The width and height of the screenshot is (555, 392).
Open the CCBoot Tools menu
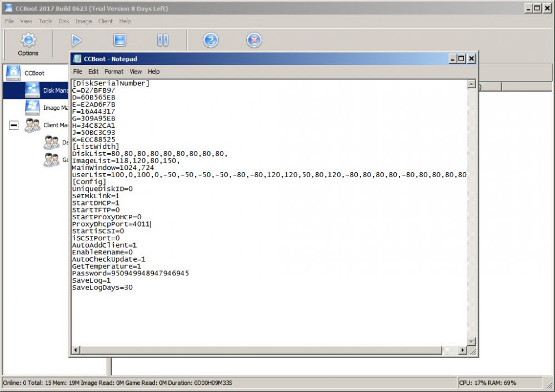[45, 21]
